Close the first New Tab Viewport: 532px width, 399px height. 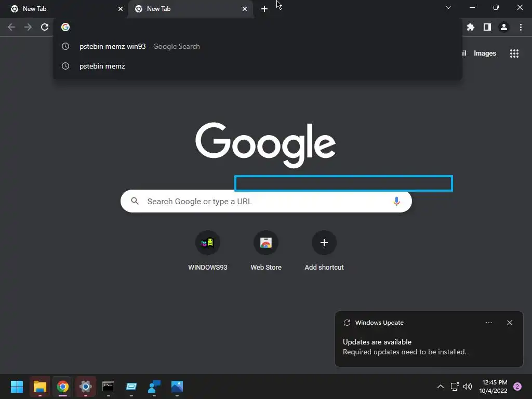pos(121,9)
